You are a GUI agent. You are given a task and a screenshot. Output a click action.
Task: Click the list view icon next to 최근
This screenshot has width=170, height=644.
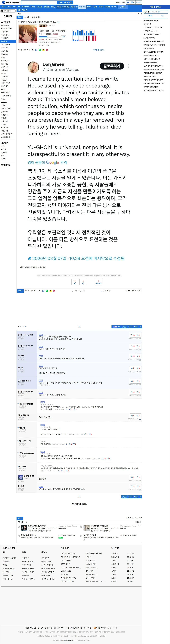(x=138, y=13)
